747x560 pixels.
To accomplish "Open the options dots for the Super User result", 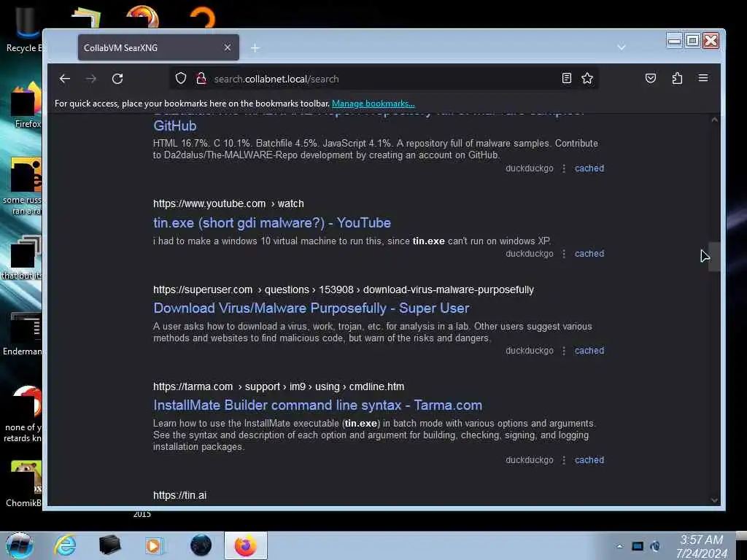I will (564, 351).
